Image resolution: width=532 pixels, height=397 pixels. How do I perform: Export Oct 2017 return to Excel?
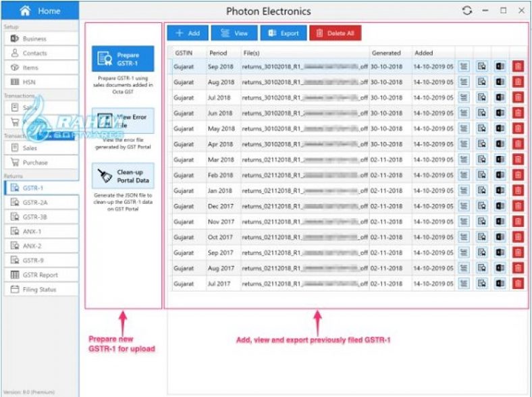point(500,237)
